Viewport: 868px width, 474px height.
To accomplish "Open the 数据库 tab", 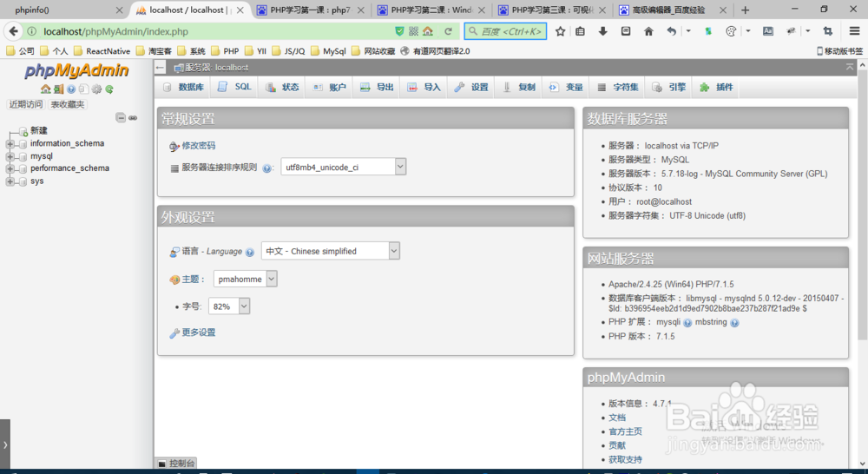I will [x=184, y=88].
